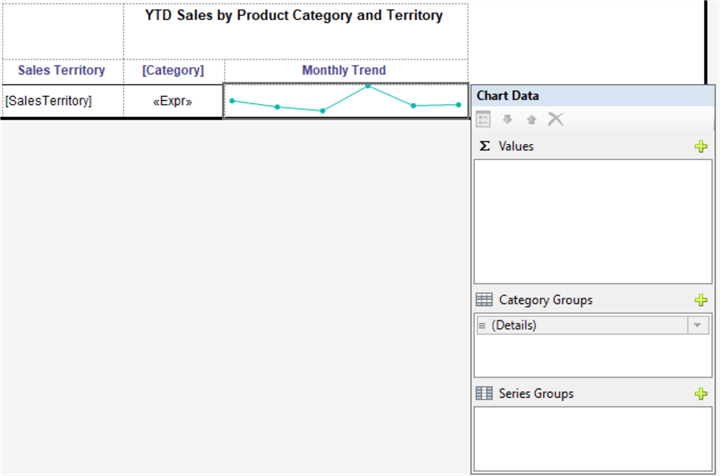The width and height of the screenshot is (720, 476).
Task: Click the handle icon left of (Details)
Action: point(482,325)
